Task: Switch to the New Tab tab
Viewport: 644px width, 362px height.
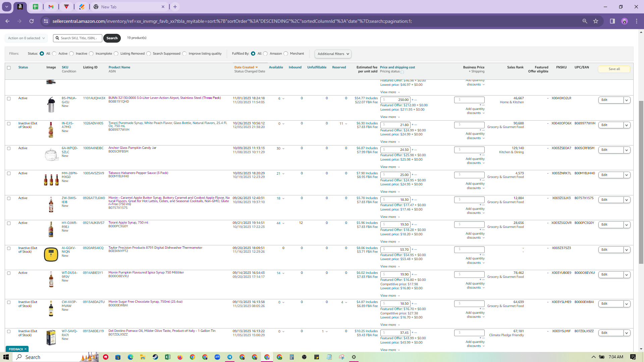Action: [129, 7]
